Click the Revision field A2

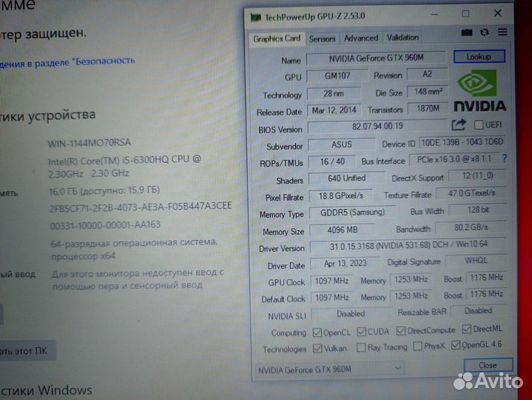point(427,74)
